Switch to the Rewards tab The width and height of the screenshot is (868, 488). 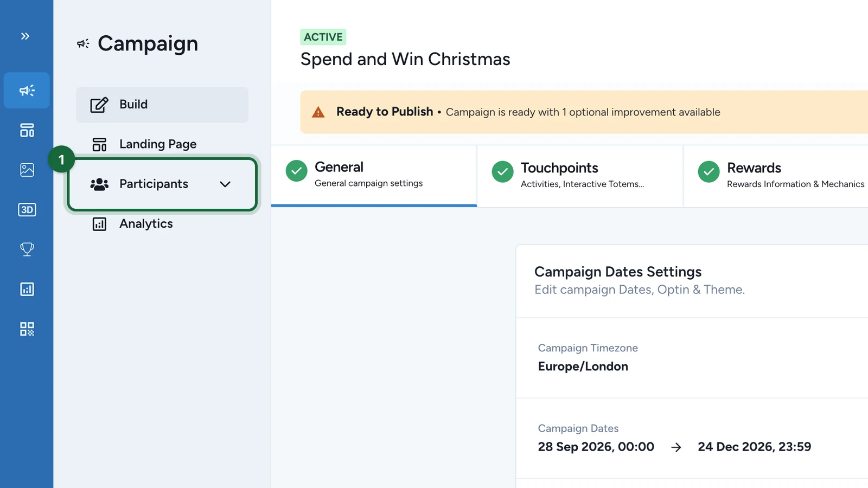[x=776, y=176]
